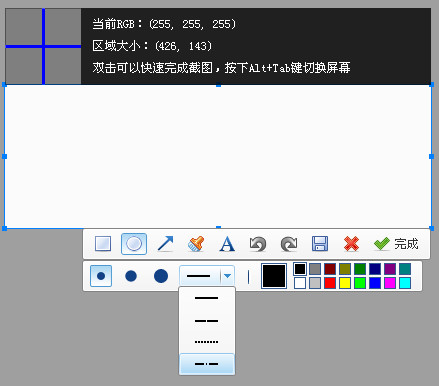Select the rectangle drawing tool
This screenshot has height=386, width=439.
point(103,244)
